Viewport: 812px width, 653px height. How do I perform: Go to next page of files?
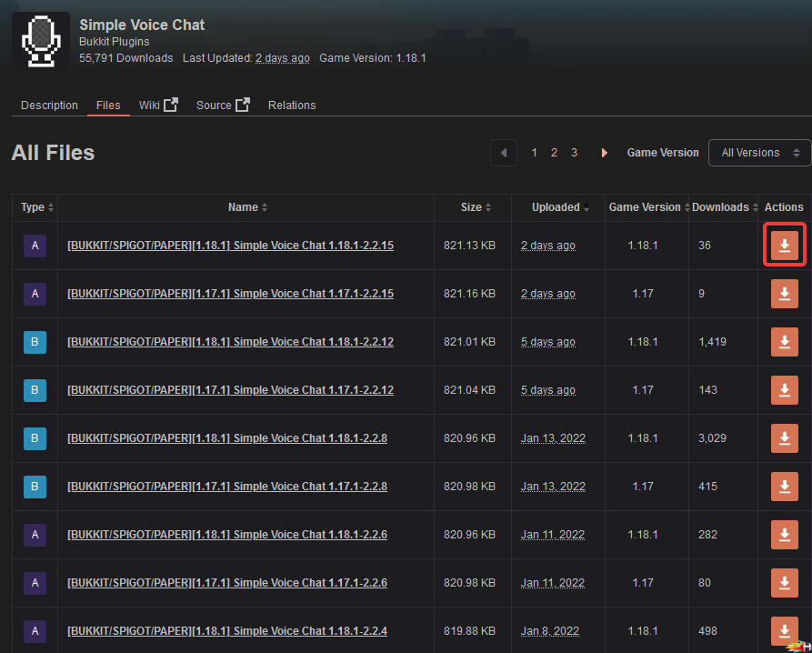click(x=604, y=153)
